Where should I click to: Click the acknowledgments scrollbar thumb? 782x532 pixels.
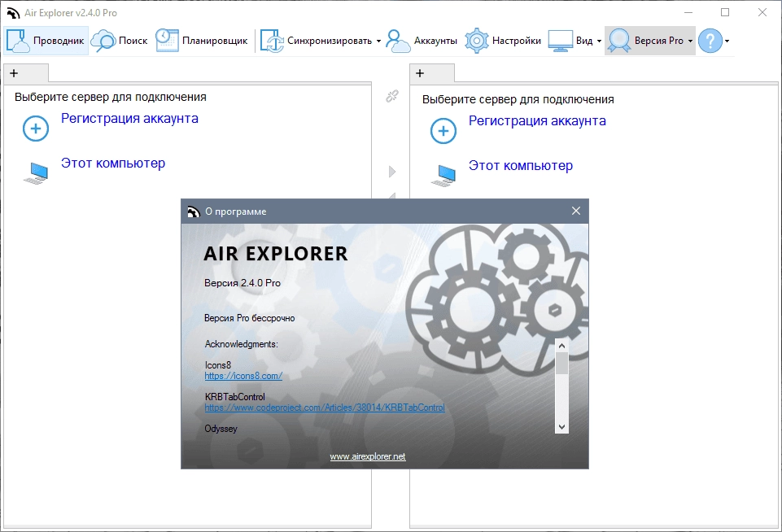click(x=561, y=363)
